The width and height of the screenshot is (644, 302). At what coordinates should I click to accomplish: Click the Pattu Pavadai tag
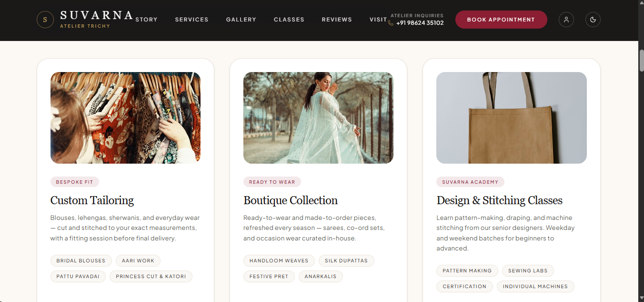click(x=78, y=276)
